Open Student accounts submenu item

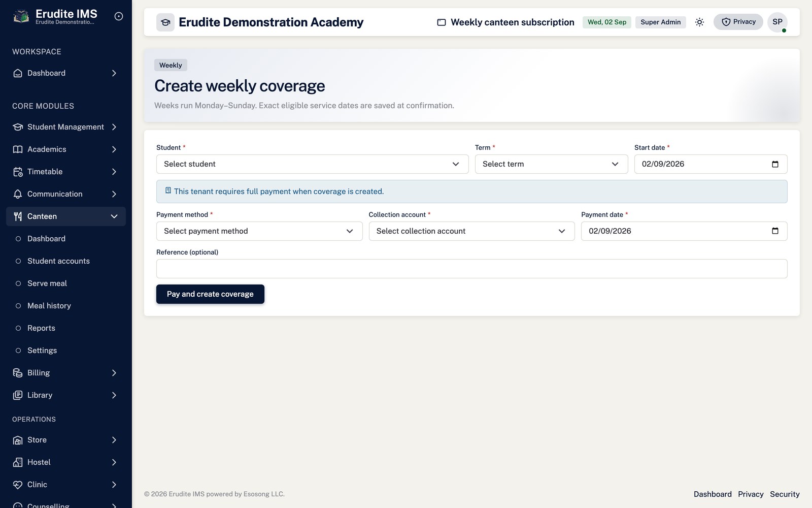point(66,261)
